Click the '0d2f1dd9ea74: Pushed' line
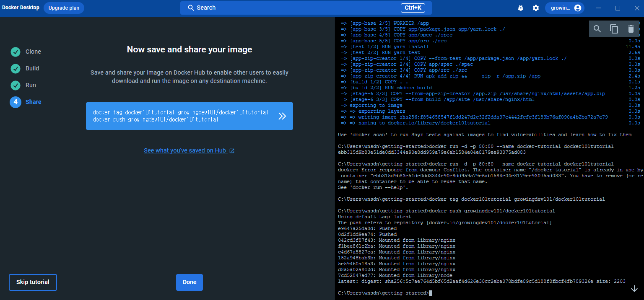The width and height of the screenshot is (644, 300). pos(367,234)
